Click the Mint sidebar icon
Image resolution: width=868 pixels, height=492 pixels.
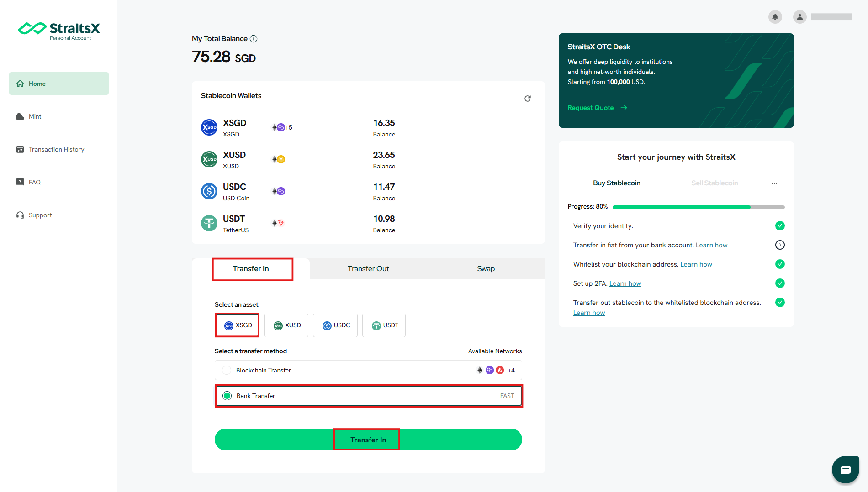click(x=20, y=116)
